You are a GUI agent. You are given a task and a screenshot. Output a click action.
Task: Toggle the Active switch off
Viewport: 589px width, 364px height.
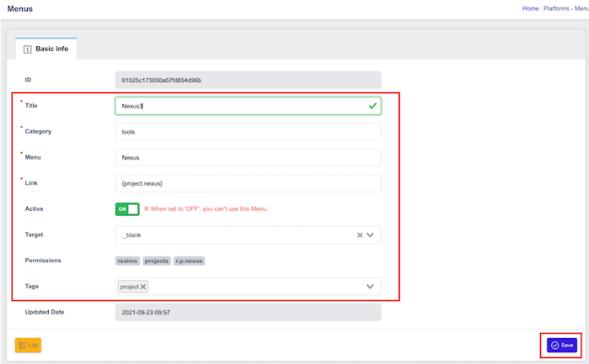[127, 209]
